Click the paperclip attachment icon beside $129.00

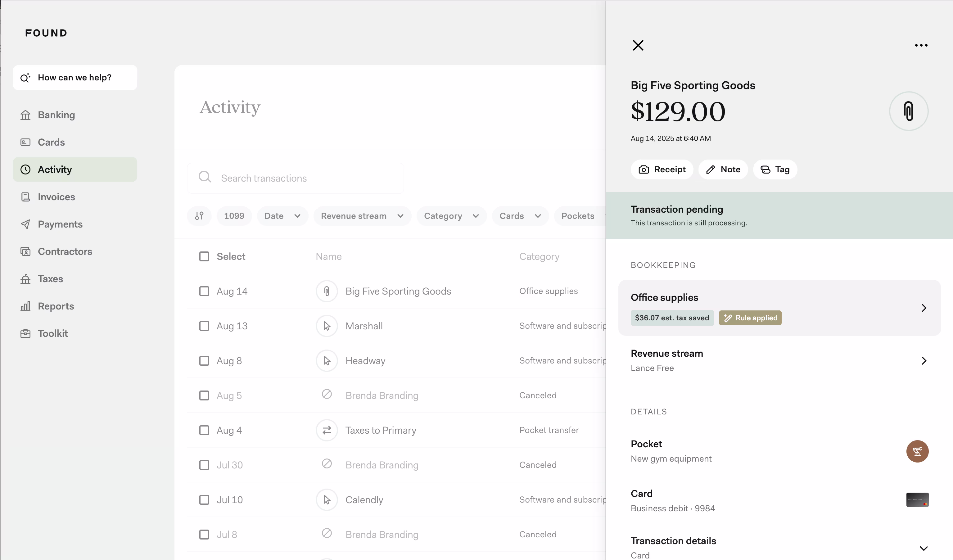908,111
